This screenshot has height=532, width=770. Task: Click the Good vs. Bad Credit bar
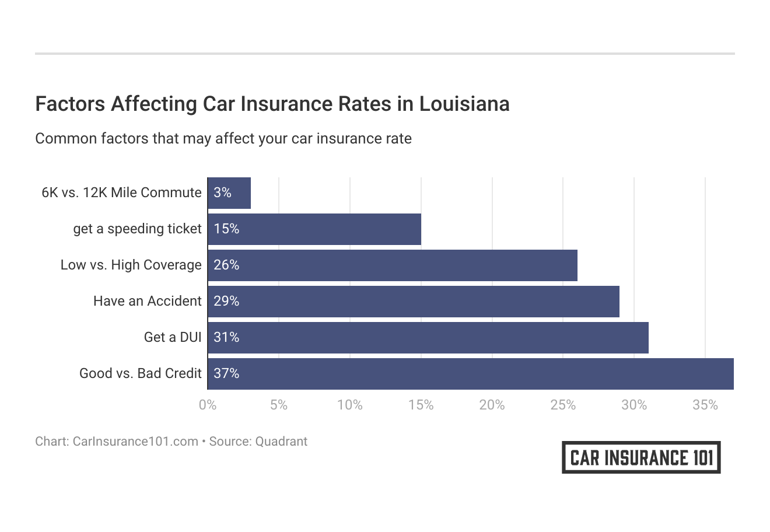470,374
